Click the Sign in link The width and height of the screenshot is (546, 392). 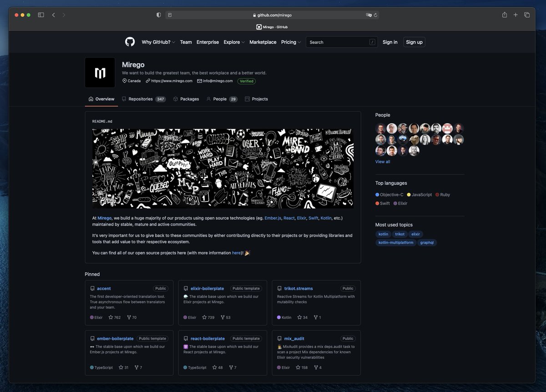(x=390, y=42)
